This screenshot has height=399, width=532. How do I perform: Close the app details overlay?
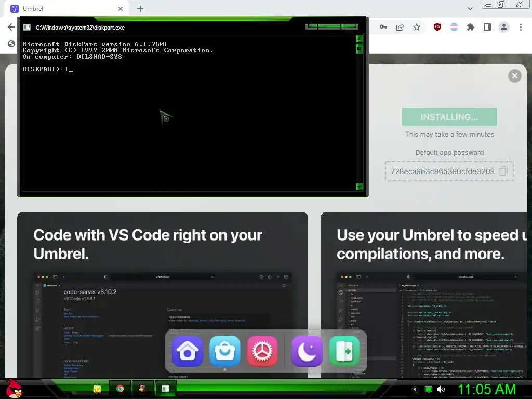(x=514, y=76)
